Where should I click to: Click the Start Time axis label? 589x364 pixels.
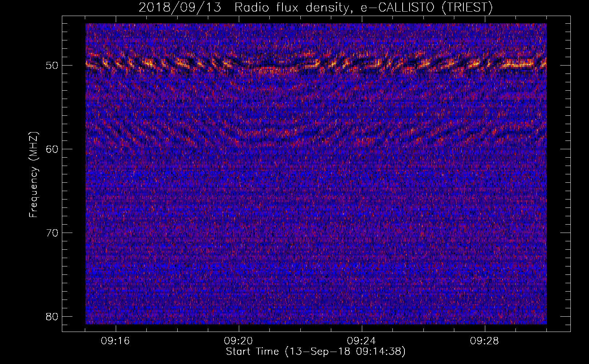tap(316, 352)
